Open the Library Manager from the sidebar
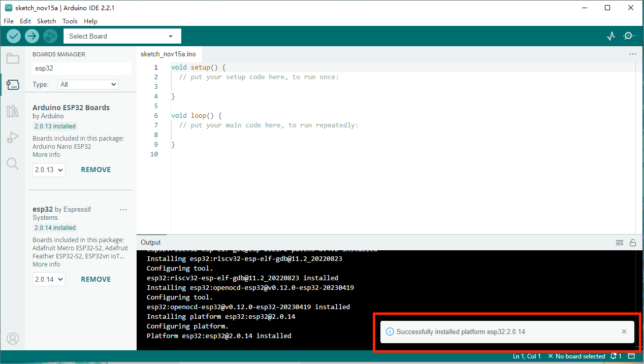Screen dimensions: 644x364 click(x=13, y=111)
